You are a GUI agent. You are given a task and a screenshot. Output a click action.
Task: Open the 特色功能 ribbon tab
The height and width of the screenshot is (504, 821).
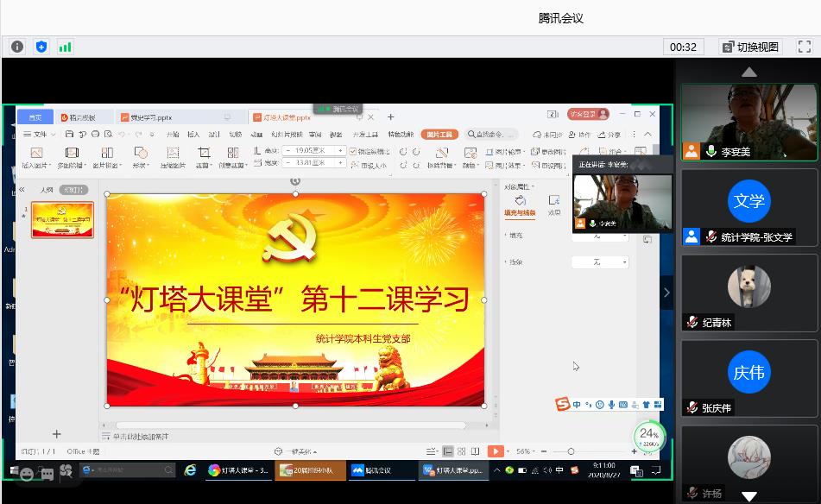pyautogui.click(x=401, y=135)
